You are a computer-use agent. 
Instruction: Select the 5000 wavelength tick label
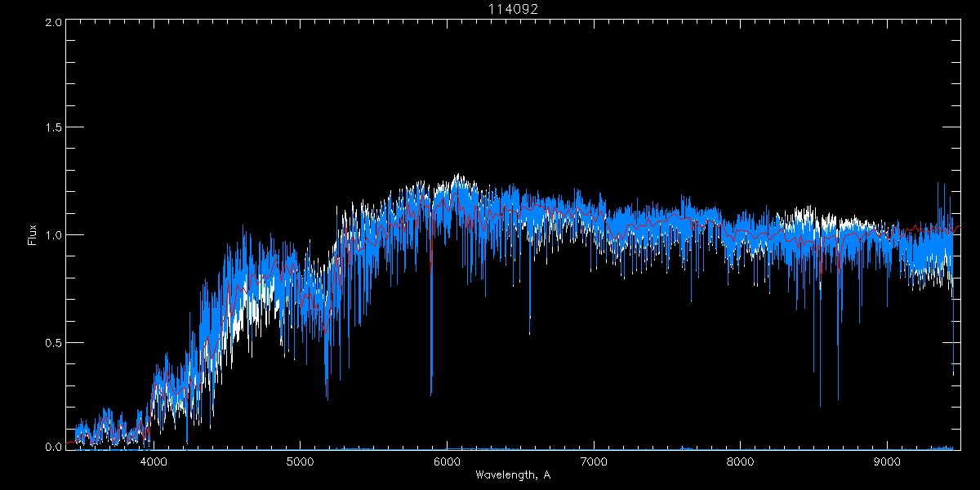point(300,461)
